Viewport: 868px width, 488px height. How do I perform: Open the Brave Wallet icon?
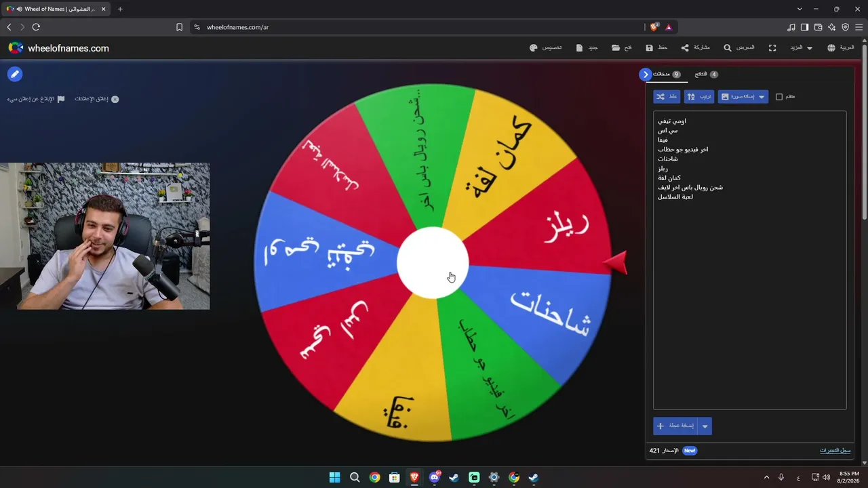tap(818, 27)
